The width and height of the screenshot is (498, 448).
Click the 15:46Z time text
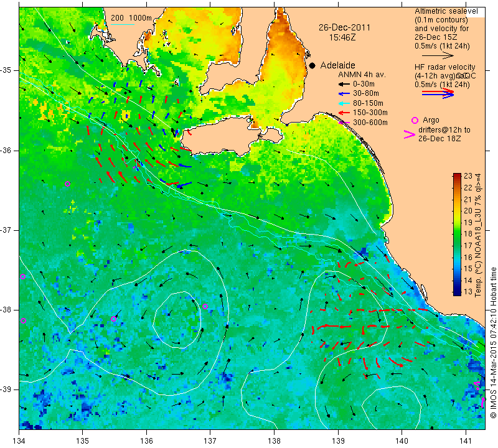(342, 37)
